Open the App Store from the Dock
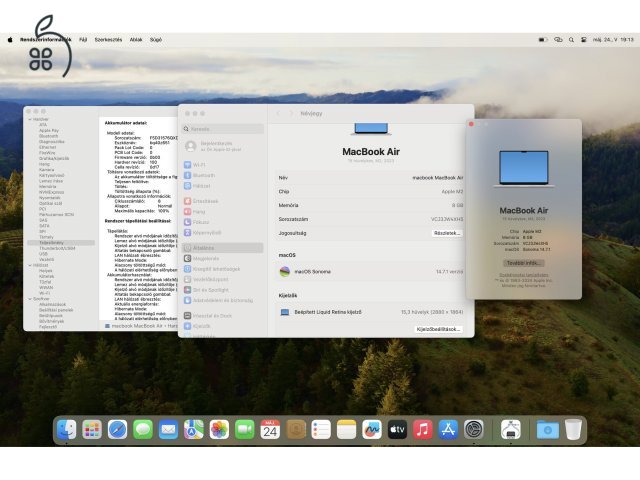The height and width of the screenshot is (480, 640). pyautogui.click(x=448, y=429)
